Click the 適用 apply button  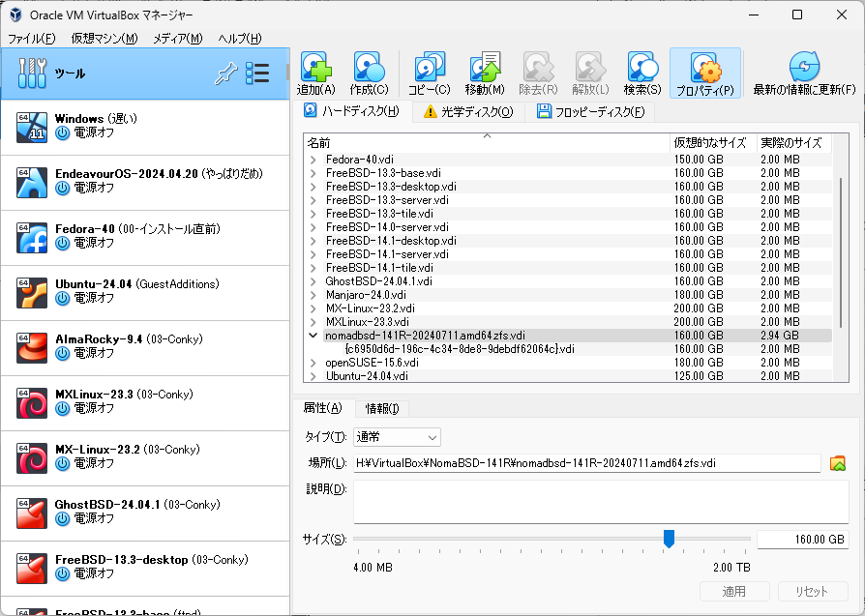[734, 591]
